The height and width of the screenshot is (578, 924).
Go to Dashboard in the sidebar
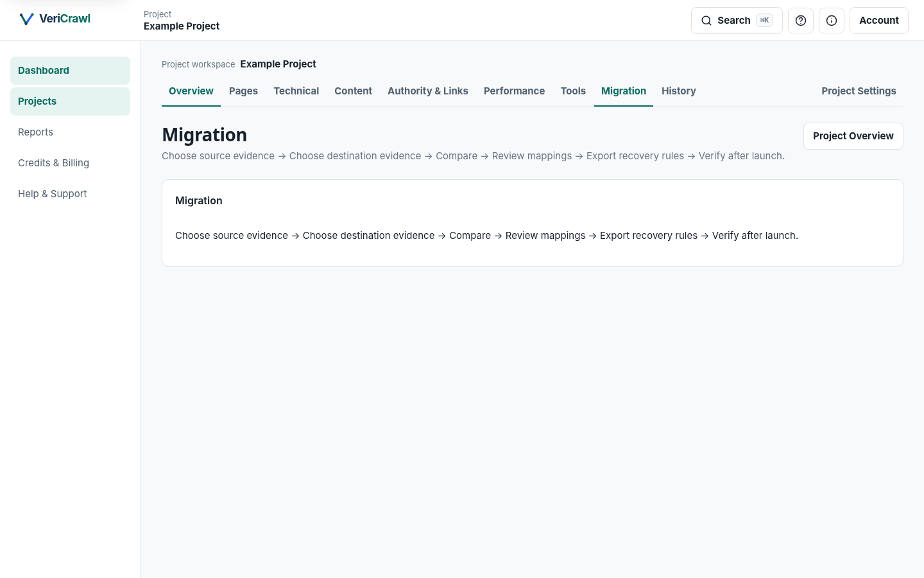[x=70, y=71]
